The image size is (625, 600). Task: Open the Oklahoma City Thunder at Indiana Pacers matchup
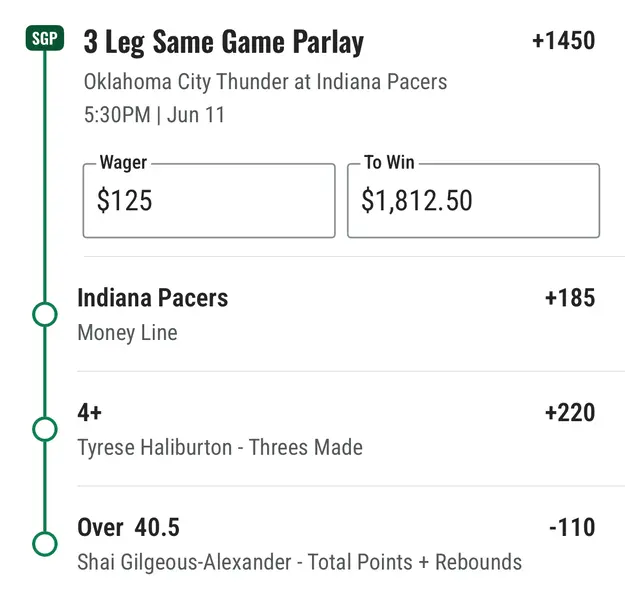point(265,81)
